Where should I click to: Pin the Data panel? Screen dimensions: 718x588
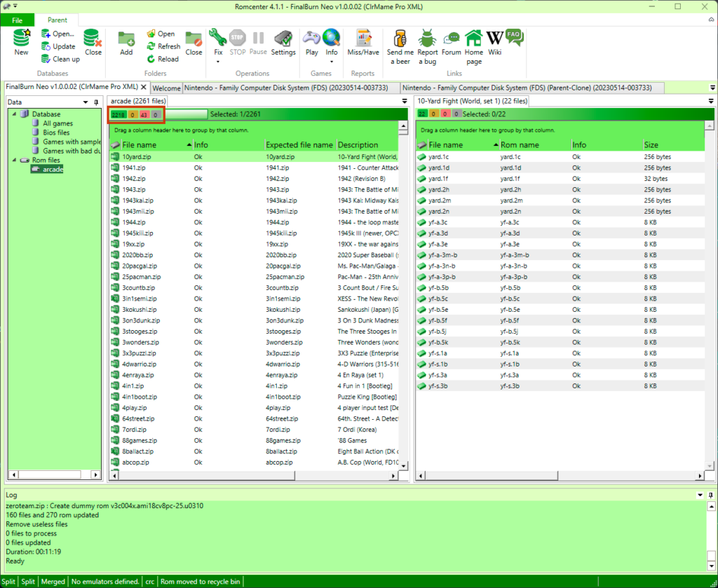coord(96,102)
